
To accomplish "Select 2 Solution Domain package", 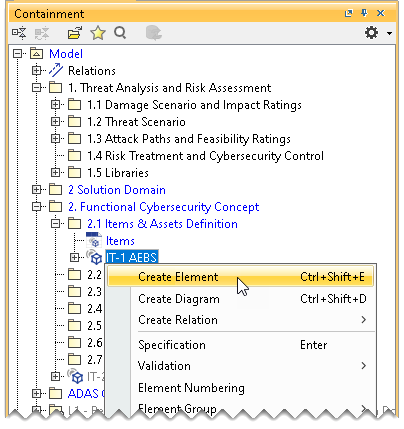I will click(x=117, y=190).
